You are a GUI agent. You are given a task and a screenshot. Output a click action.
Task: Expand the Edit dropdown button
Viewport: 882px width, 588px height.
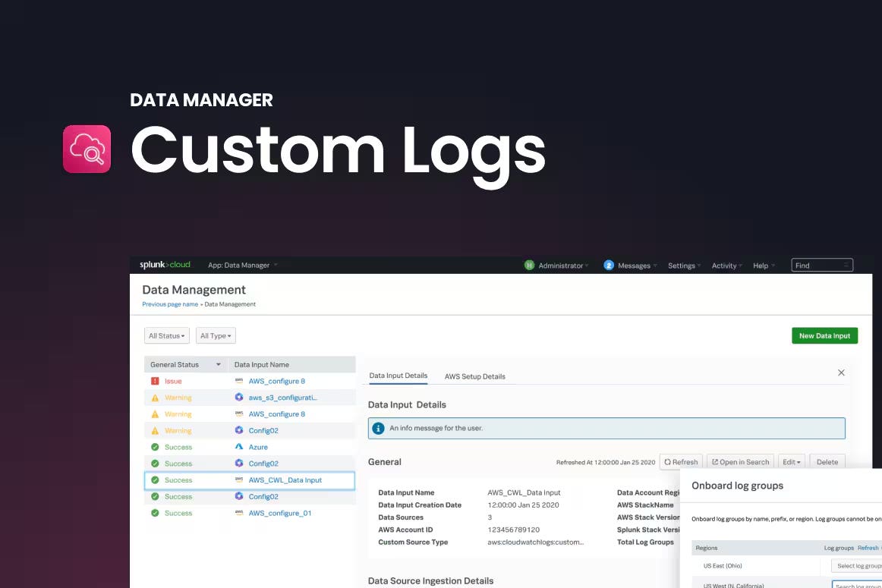tap(791, 461)
